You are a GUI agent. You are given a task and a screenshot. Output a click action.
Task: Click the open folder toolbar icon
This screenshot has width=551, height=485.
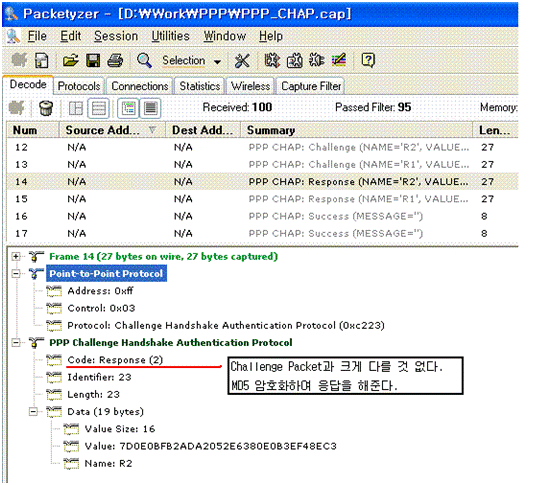point(71,60)
